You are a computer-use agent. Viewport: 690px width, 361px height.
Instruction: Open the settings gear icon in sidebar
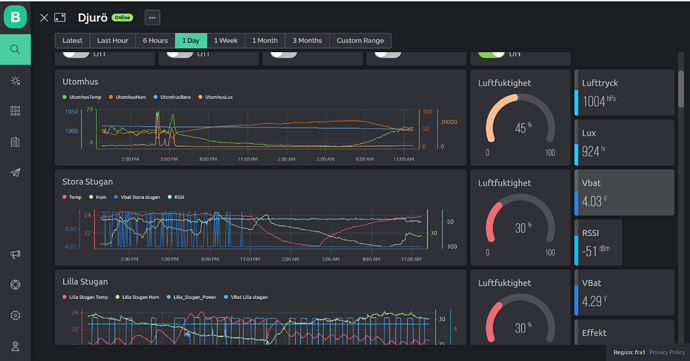15,315
